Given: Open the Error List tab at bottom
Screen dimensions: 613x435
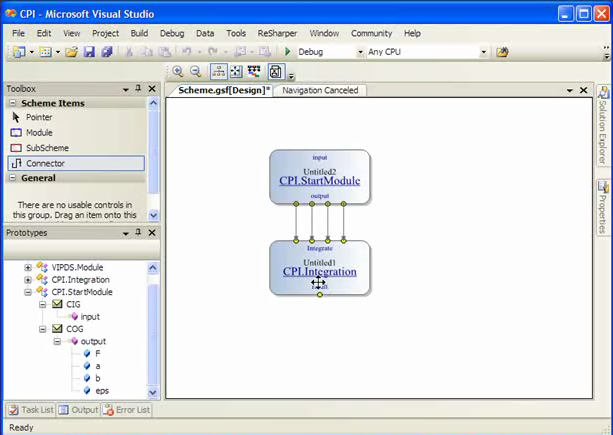Looking at the screenshot, I should [x=128, y=410].
